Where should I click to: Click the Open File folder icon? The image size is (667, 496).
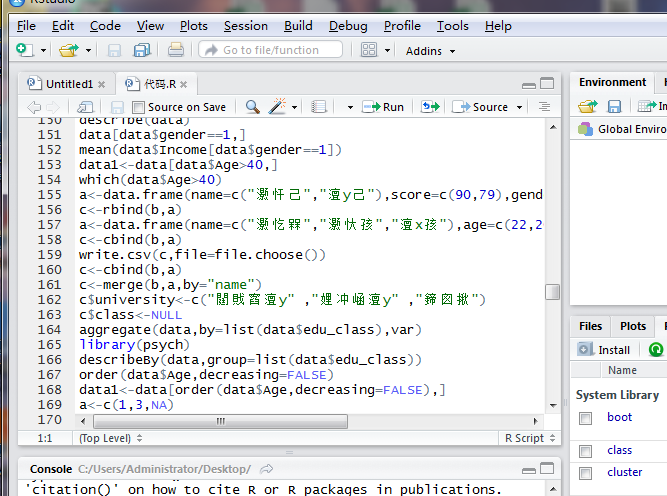coord(69,50)
